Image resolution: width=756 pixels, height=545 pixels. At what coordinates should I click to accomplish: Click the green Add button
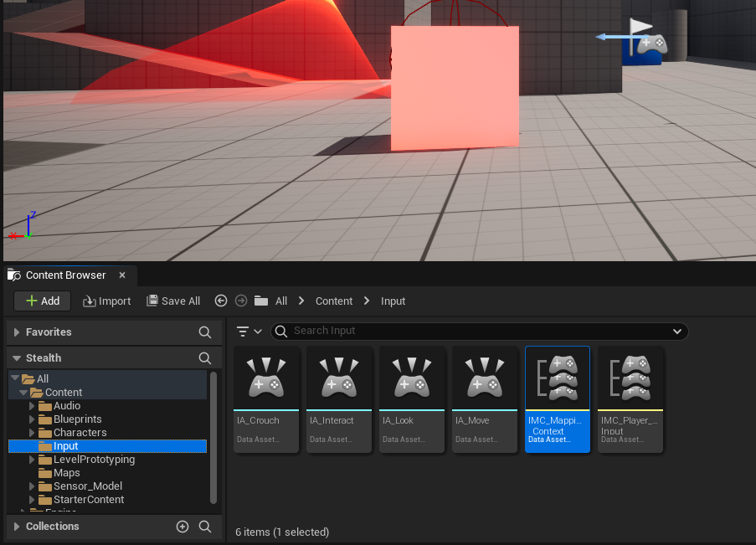pos(41,301)
